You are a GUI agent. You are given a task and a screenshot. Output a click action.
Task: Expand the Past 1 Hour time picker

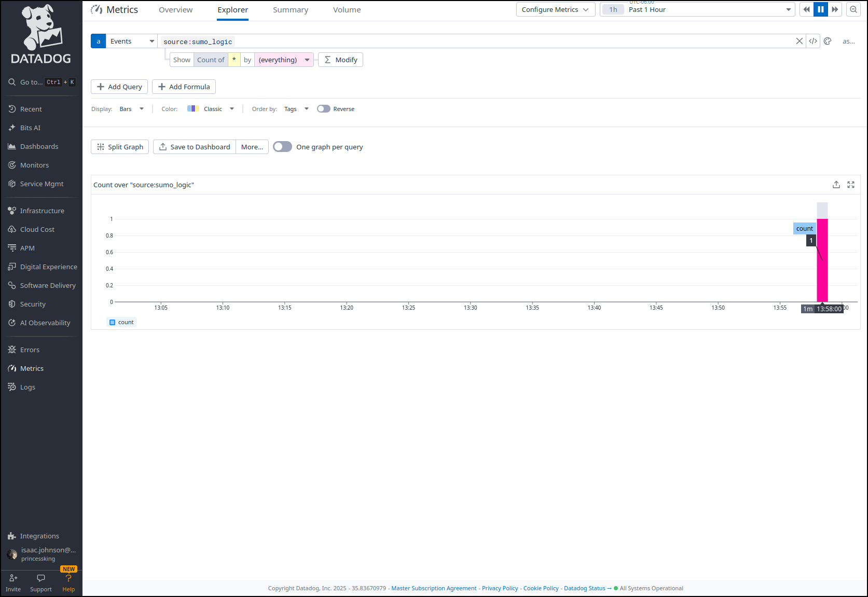pyautogui.click(x=697, y=9)
